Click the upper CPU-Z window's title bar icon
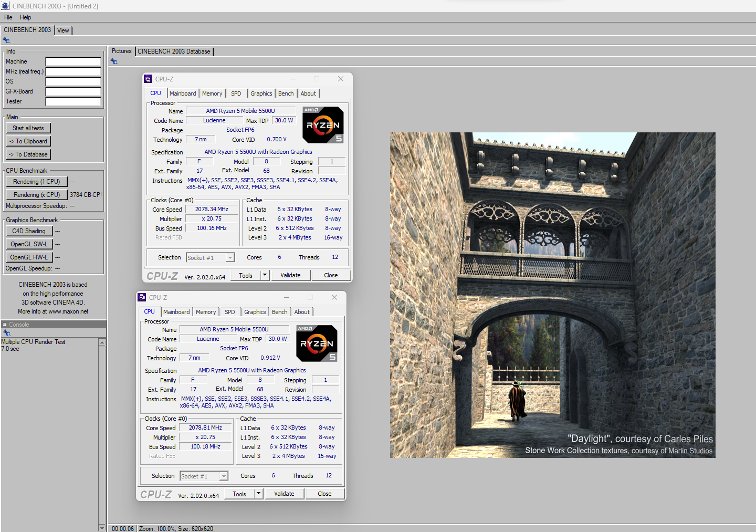The height and width of the screenshot is (532, 756). pyautogui.click(x=148, y=79)
